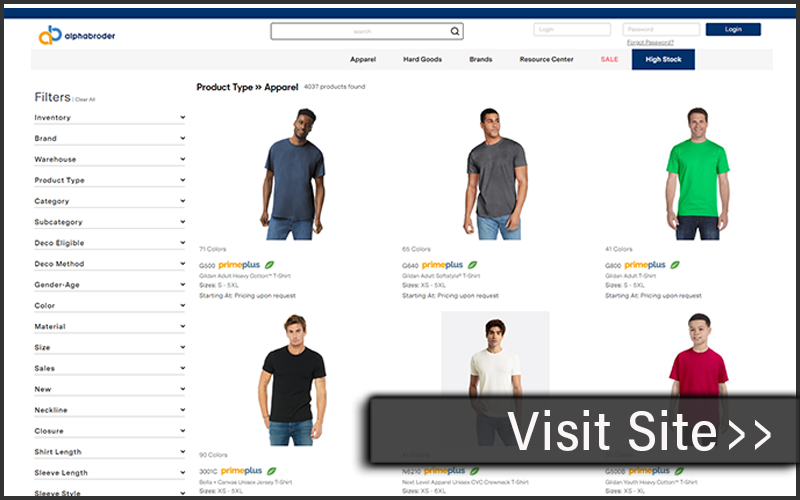Expand the Color filter
The width and height of the screenshot is (800, 500).
coord(110,306)
